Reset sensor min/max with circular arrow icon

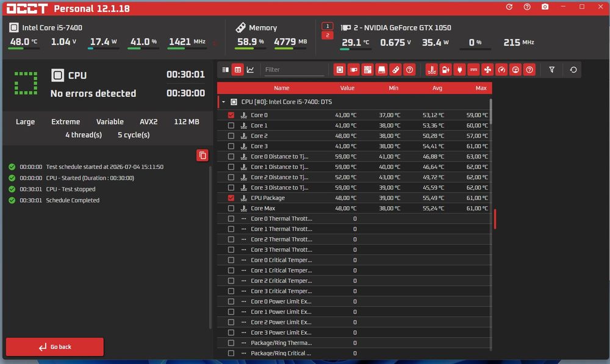click(x=573, y=70)
